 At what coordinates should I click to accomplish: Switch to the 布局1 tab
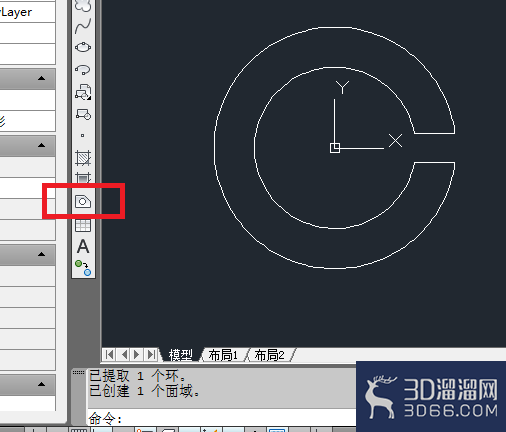tap(223, 355)
